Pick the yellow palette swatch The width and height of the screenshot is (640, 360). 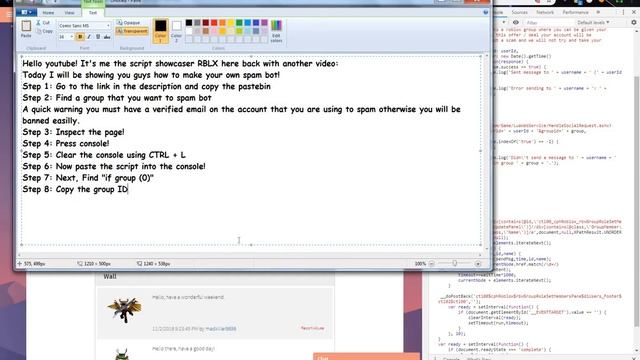click(231, 22)
